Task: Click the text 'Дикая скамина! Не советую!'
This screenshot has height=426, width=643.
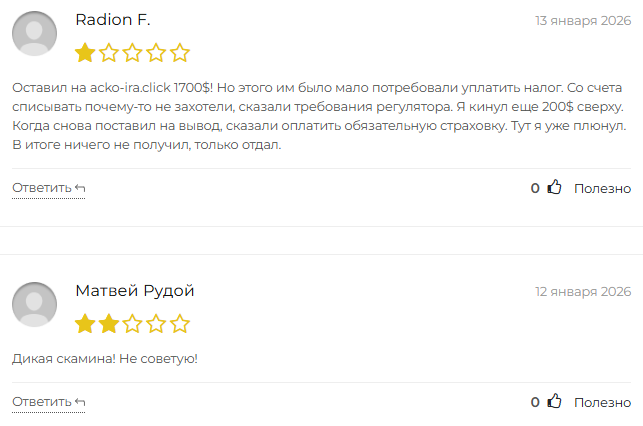Action: click(x=105, y=358)
